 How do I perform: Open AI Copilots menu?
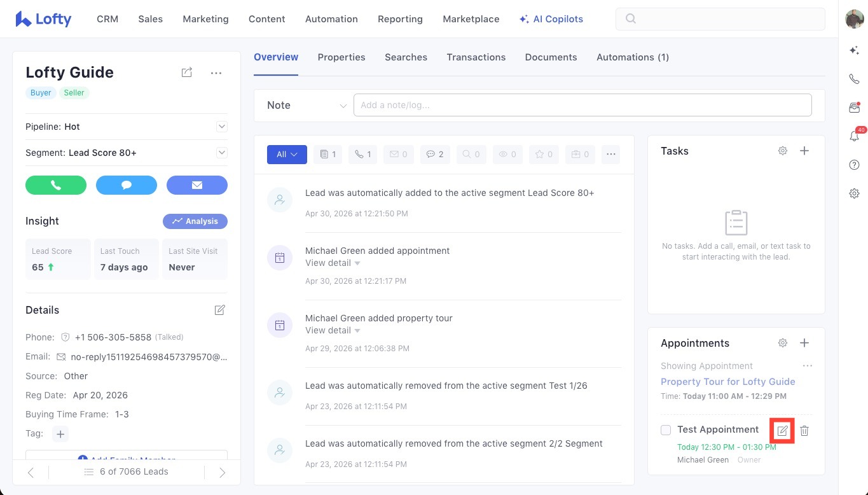click(551, 19)
